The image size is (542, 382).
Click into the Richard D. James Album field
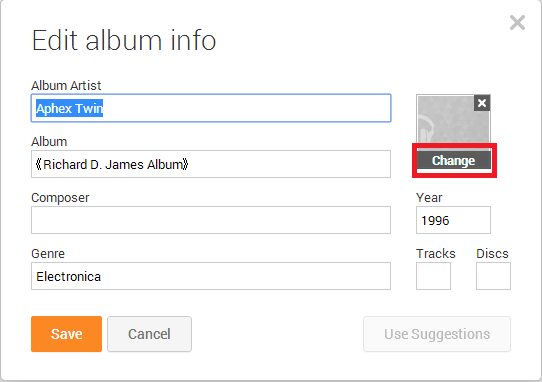click(211, 164)
